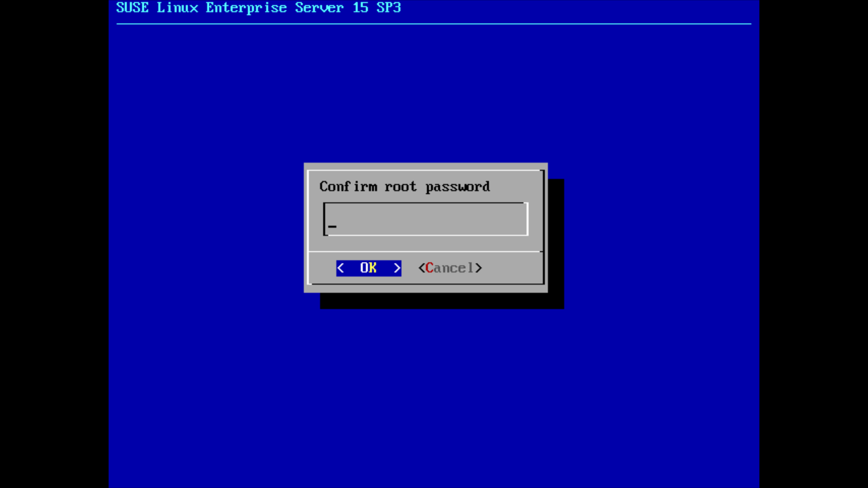This screenshot has height=488, width=868.
Task: Cancel the root password confirmation dialog
Action: [x=450, y=268]
